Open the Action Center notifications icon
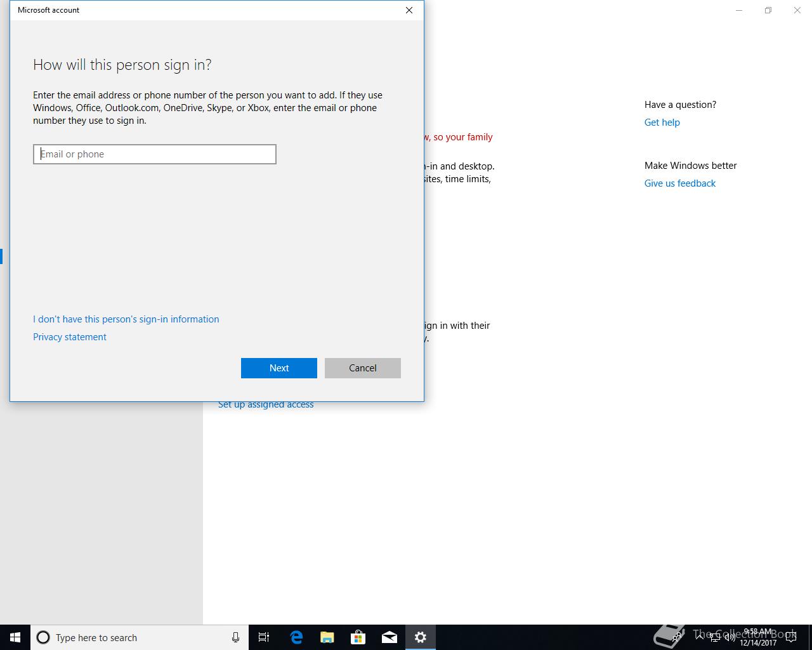The image size is (812, 650). 791,637
